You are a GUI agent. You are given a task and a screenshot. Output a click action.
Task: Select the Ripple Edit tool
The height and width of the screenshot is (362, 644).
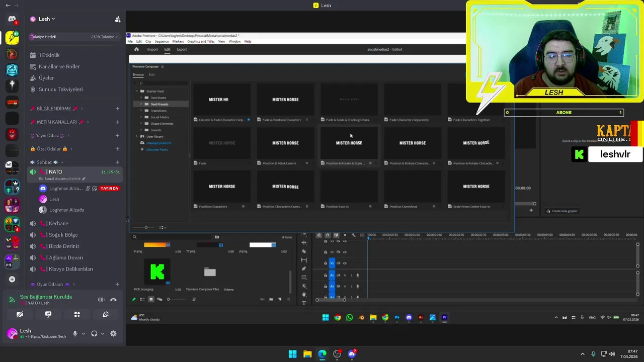(x=304, y=243)
